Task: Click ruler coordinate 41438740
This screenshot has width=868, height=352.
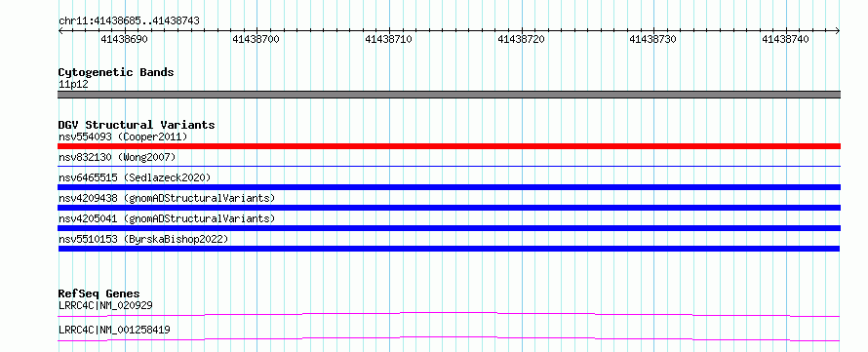Action: (x=785, y=39)
